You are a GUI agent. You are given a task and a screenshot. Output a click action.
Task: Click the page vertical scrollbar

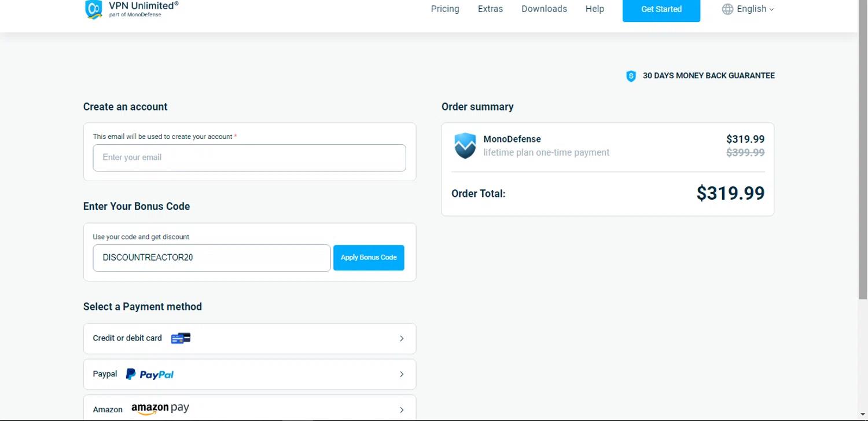[x=863, y=174]
